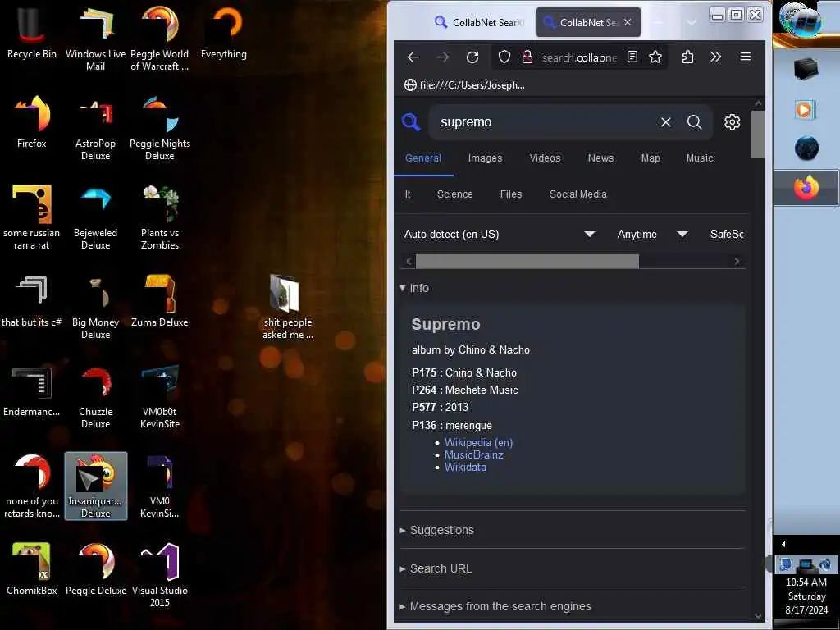This screenshot has height=630, width=840.
Task: Collapse the Info section
Action: [414, 288]
